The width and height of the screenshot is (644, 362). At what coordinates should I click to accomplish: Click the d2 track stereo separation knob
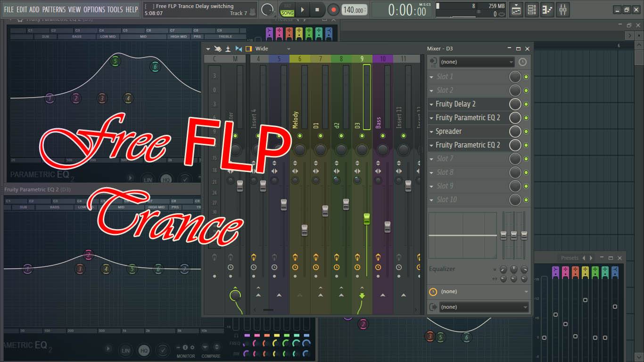[x=337, y=180]
